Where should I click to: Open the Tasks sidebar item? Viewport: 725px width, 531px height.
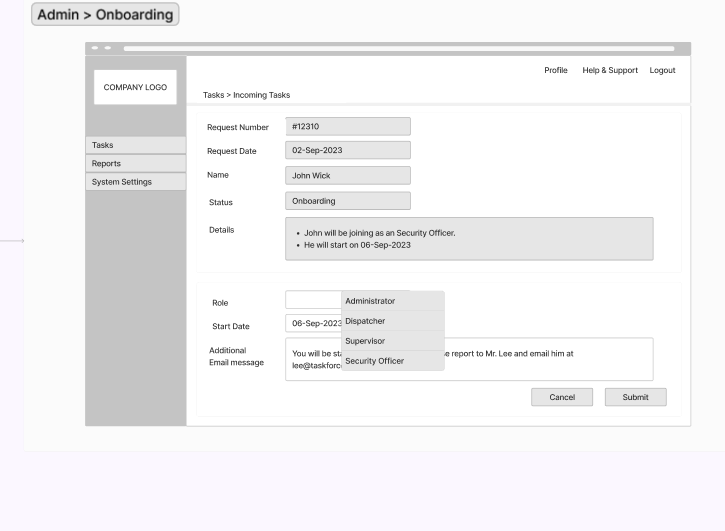135,145
